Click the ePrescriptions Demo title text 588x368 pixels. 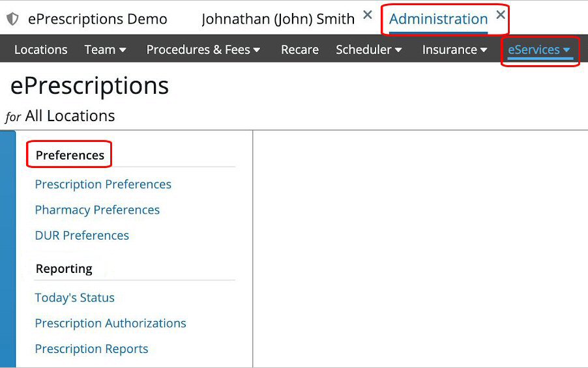click(98, 20)
